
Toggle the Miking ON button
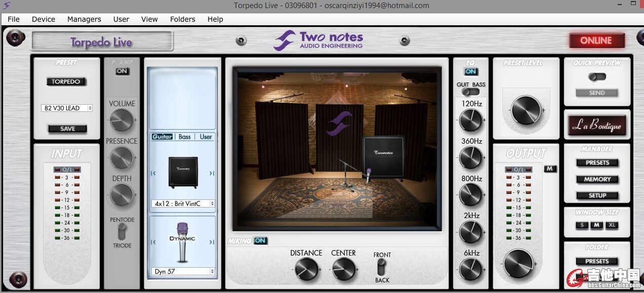260,240
